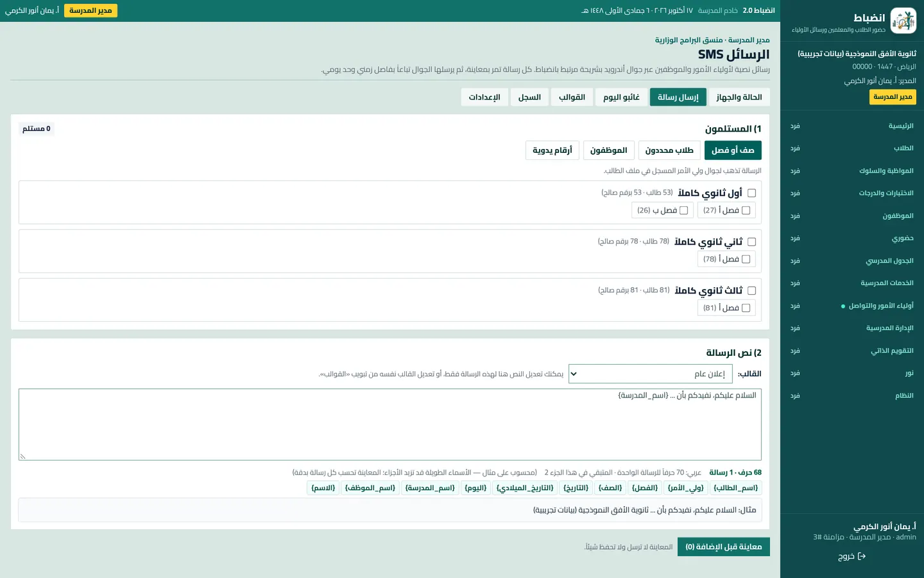This screenshot has width=924, height=578.
Task: Insert the {ولي_الأمر} variable chip
Action: [x=686, y=488]
